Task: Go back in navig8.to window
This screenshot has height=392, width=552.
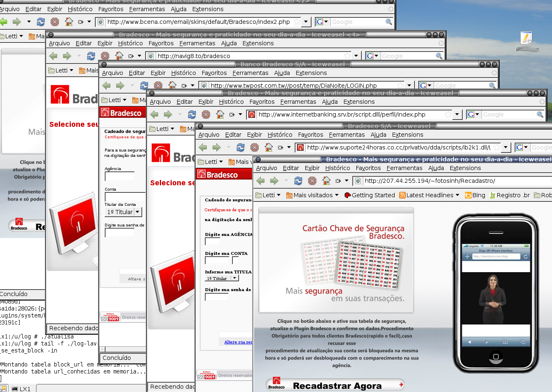Action: pyautogui.click(x=53, y=56)
